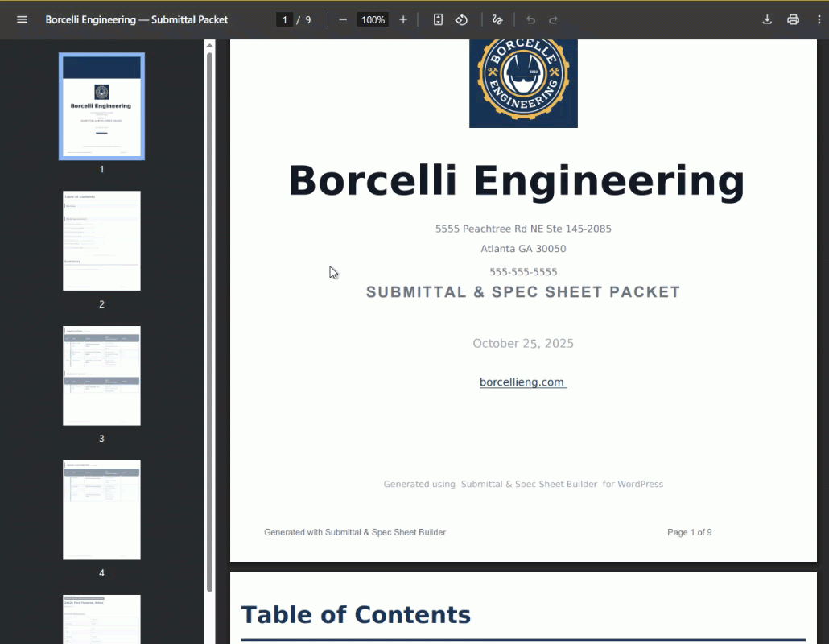Toggle the sidebar with the hamburger menu icon
This screenshot has height=644, width=829.
point(22,19)
